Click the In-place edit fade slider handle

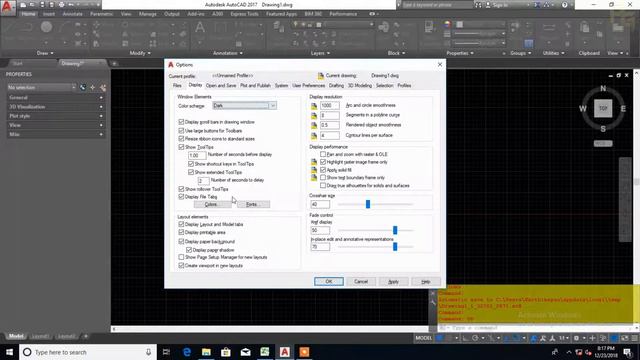(395, 247)
